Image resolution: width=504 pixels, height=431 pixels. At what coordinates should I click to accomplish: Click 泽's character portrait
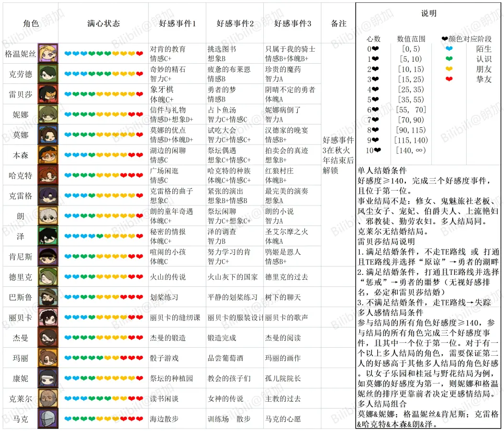[x=48, y=236]
